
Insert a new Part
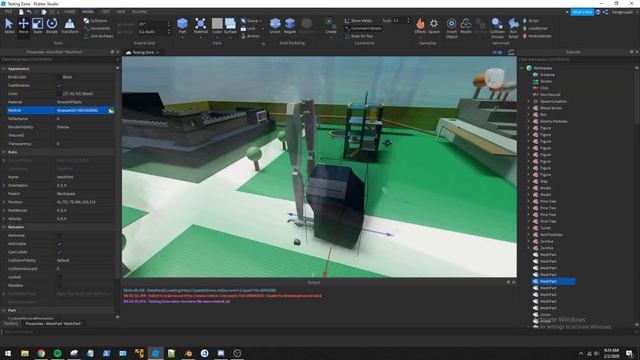(182, 25)
